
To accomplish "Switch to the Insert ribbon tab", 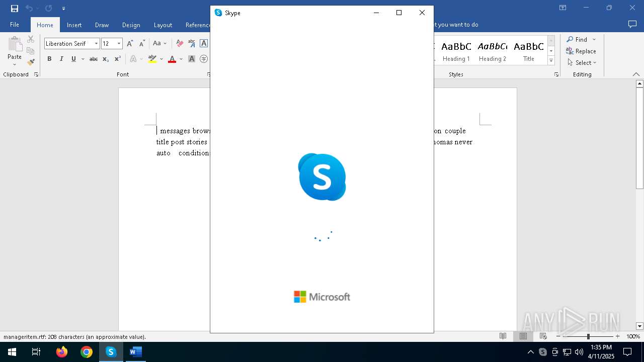I will coord(74,25).
